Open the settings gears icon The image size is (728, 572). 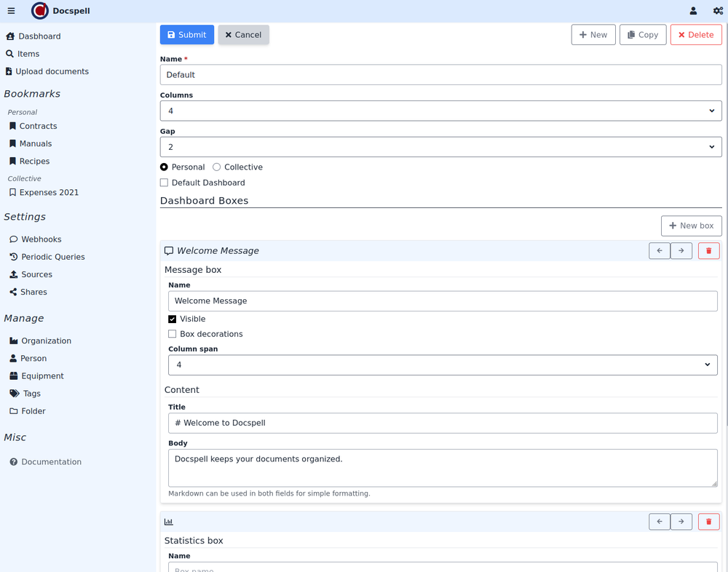coord(718,11)
